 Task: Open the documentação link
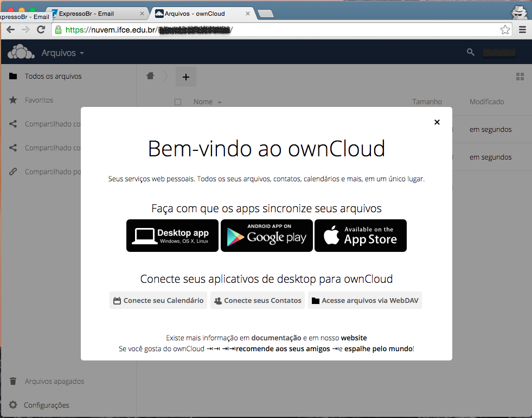[276, 338]
